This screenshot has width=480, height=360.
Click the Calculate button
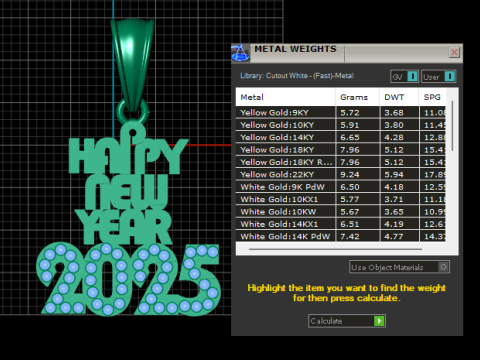347,321
